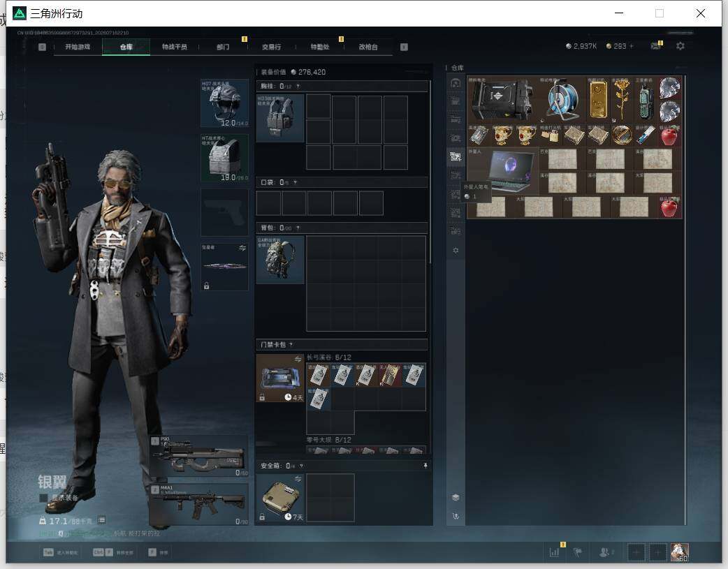Click the player avatar at bottom right
The height and width of the screenshot is (569, 728).
click(x=680, y=552)
